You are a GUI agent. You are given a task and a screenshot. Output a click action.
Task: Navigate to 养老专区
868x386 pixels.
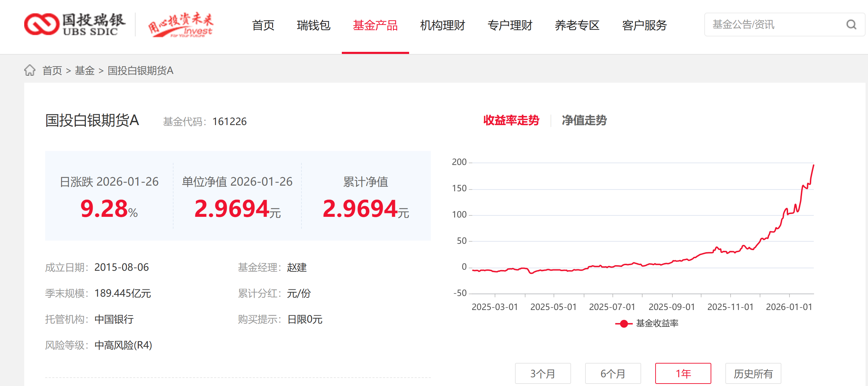pyautogui.click(x=577, y=25)
